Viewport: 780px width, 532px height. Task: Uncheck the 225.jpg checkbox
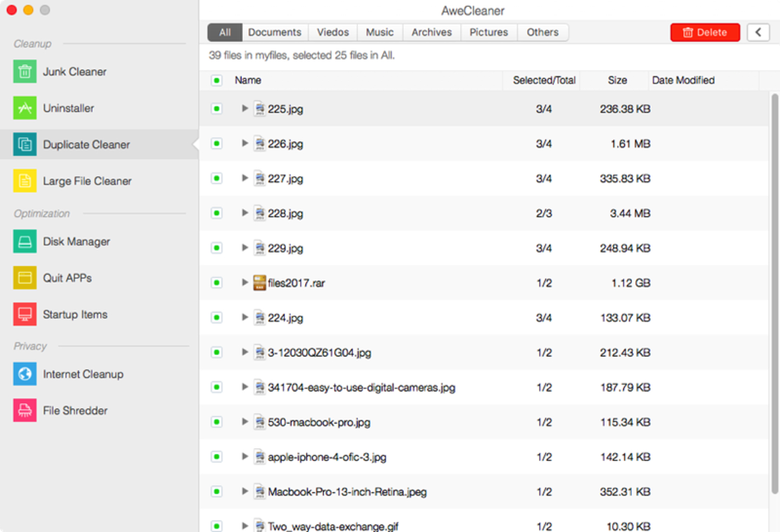217,109
